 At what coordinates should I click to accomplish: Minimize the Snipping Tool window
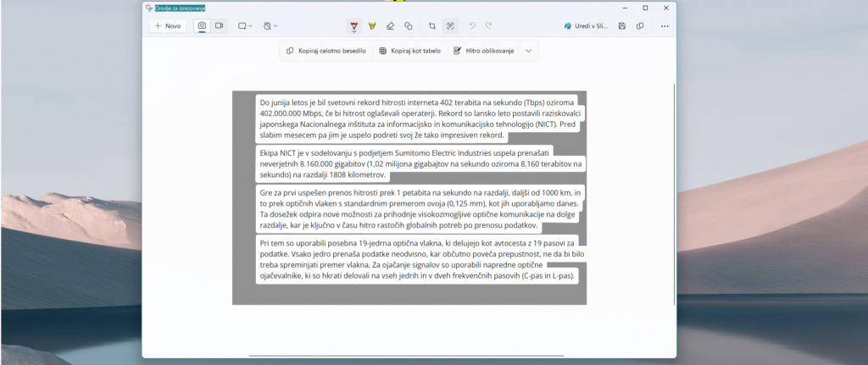tap(625, 8)
